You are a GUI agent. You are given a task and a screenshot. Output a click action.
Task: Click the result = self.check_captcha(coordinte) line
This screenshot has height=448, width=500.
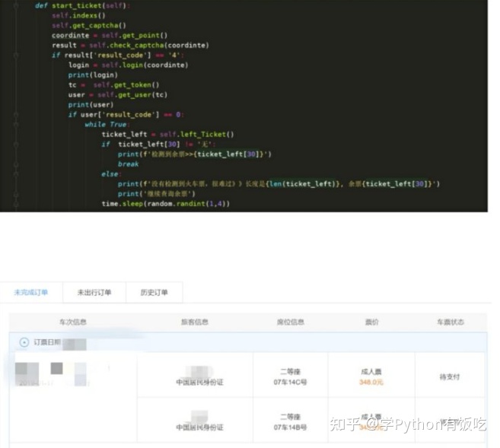(130, 45)
